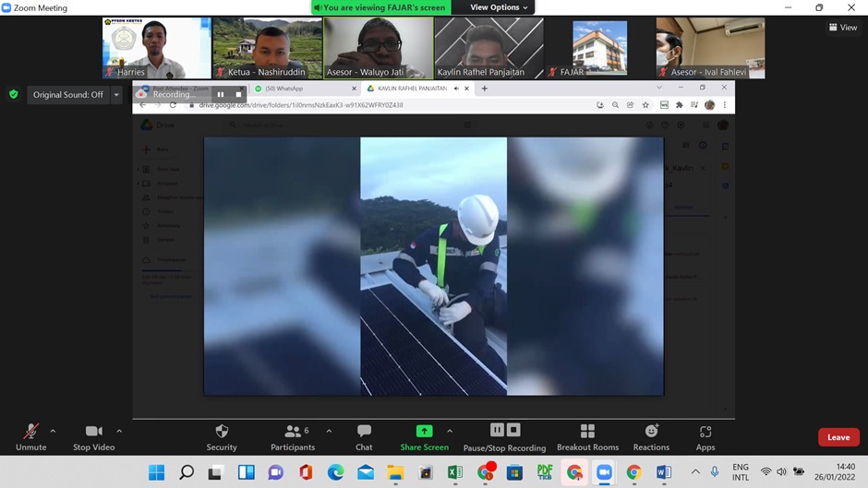868x488 pixels.
Task: Open the Apps icon
Action: pos(705,432)
